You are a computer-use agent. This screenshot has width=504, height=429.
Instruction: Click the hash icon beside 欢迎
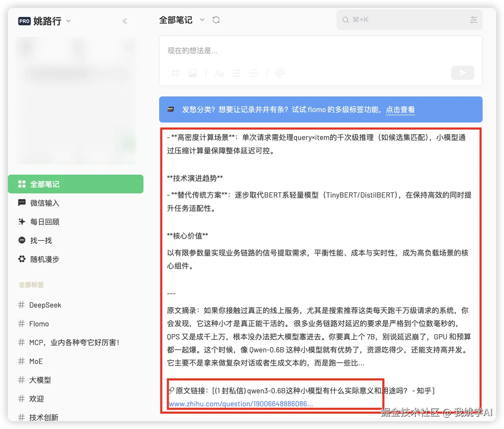point(21,399)
